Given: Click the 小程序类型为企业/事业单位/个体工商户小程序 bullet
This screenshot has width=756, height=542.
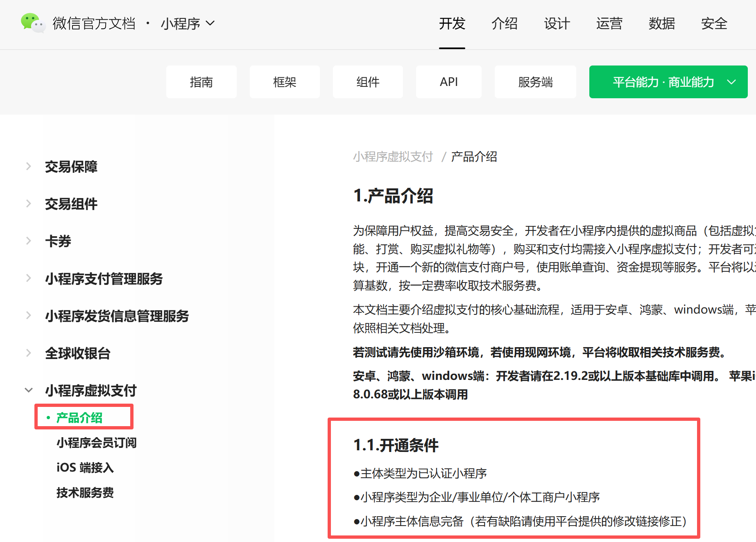Looking at the screenshot, I should [477, 497].
